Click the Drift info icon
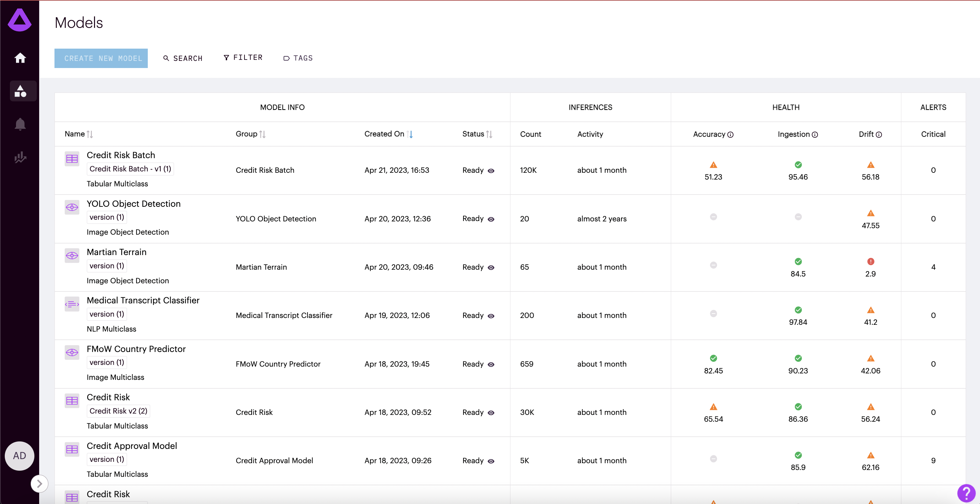The image size is (980, 504). 879,135
